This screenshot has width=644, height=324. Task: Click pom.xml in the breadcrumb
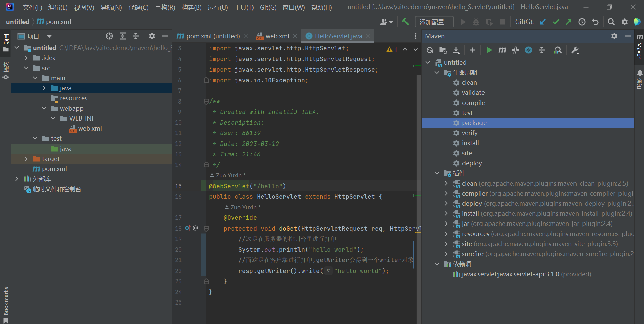(54, 22)
